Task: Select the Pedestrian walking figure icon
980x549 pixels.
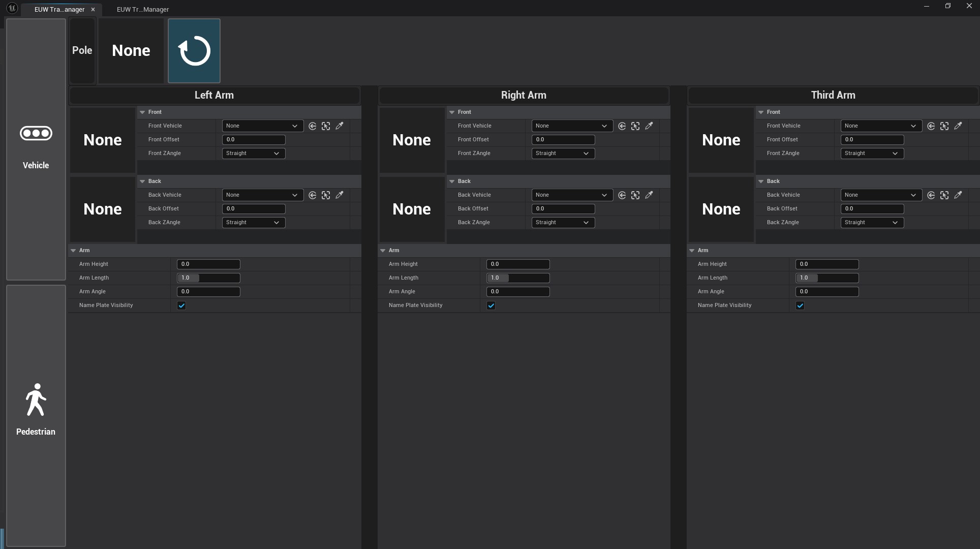Action: tap(36, 400)
